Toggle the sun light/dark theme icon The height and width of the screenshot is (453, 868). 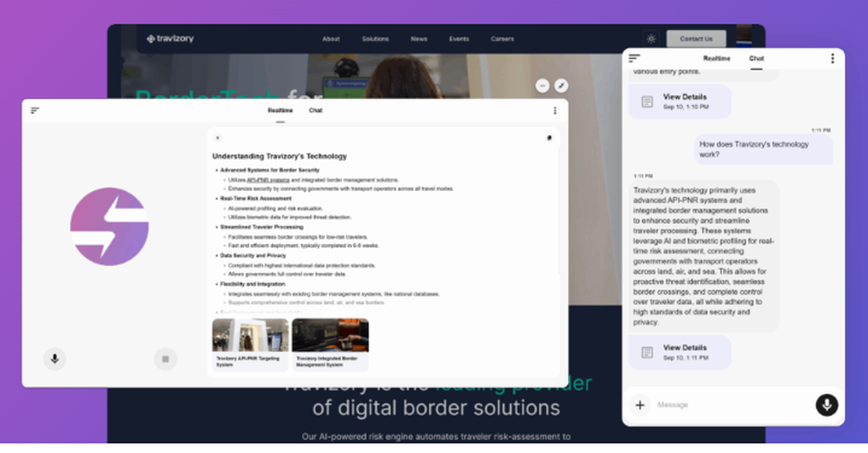tap(651, 39)
